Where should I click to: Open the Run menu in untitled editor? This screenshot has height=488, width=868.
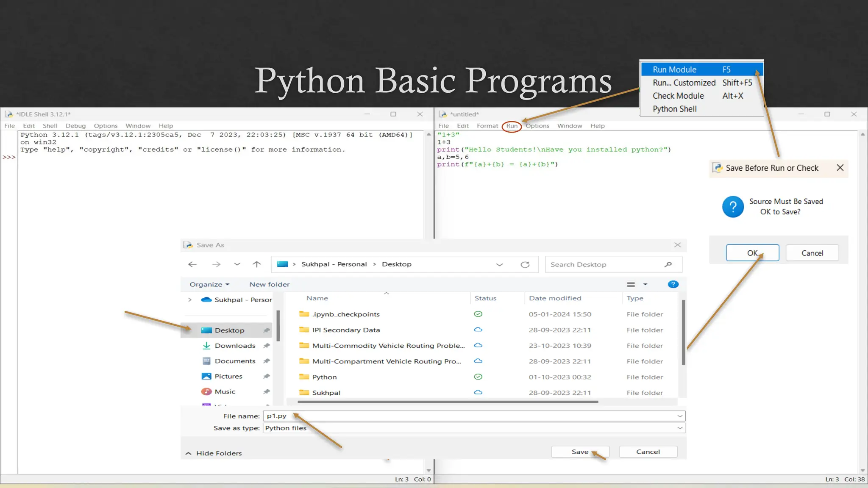tap(512, 126)
